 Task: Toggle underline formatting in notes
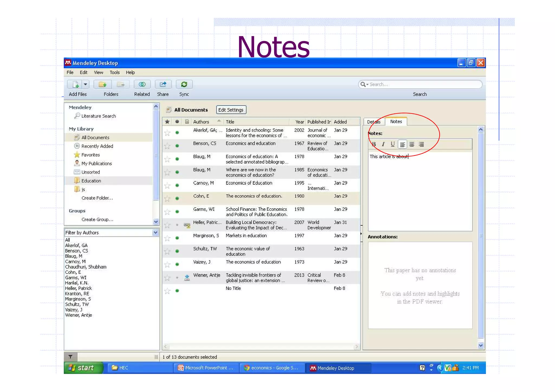(x=392, y=144)
